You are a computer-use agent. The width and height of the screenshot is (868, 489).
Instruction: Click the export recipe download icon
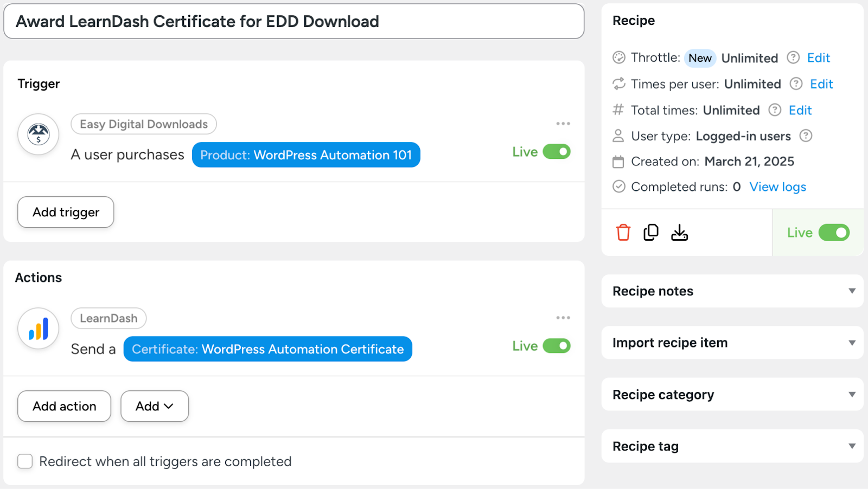pos(679,233)
